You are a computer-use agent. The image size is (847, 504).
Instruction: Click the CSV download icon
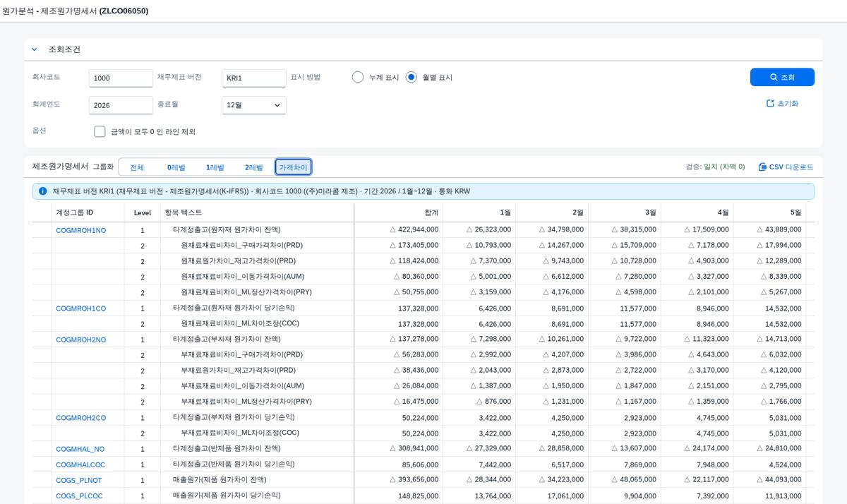pyautogui.click(x=762, y=167)
